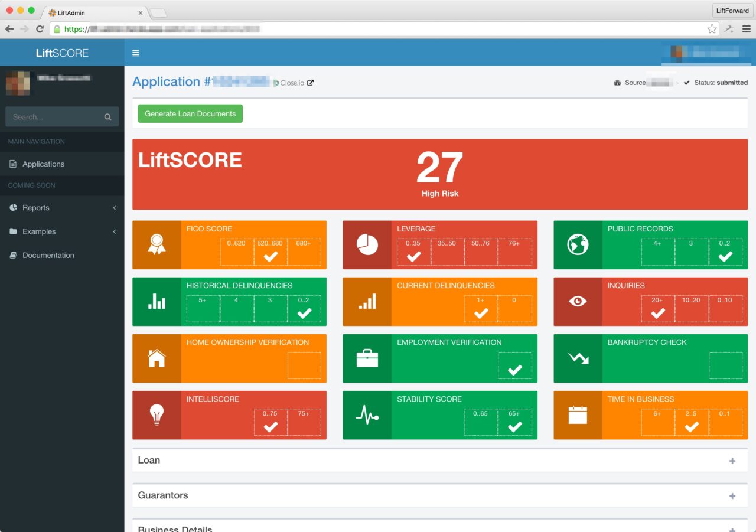Click the Stability Score heartbeat icon

[x=367, y=415]
